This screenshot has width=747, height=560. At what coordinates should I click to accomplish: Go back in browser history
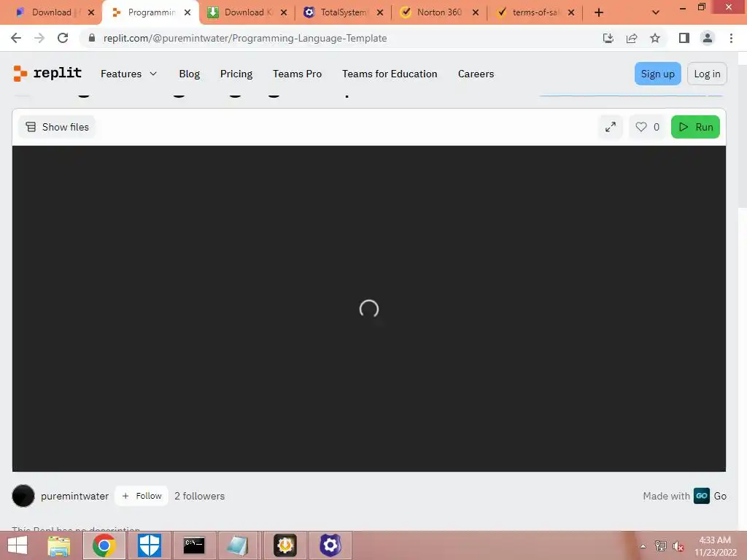tap(16, 38)
